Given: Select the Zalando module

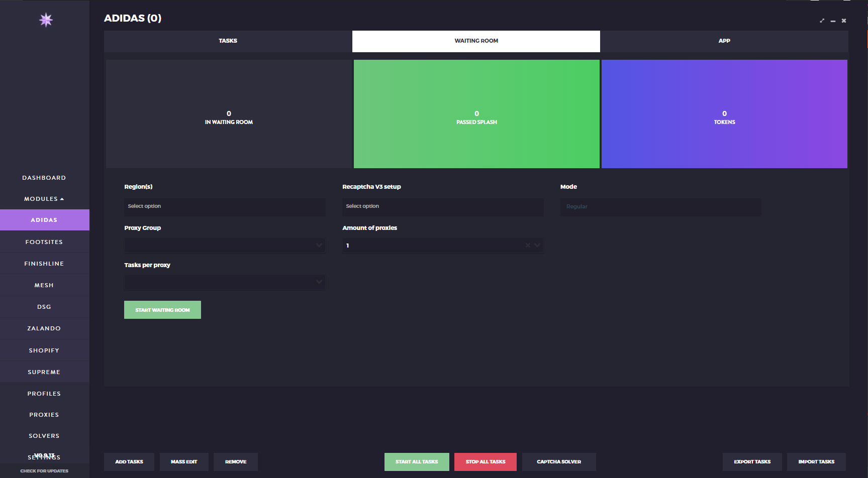Looking at the screenshot, I should 44,328.
